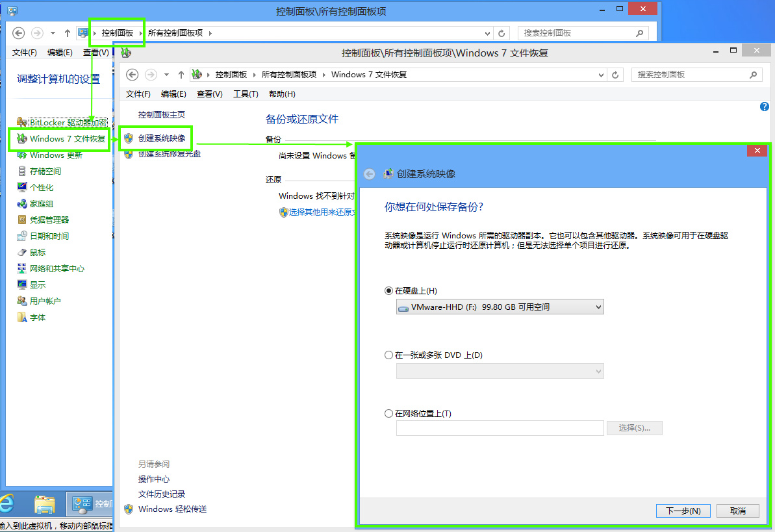
Task: Click 创建系统映像 link in left pane
Action: click(162, 138)
